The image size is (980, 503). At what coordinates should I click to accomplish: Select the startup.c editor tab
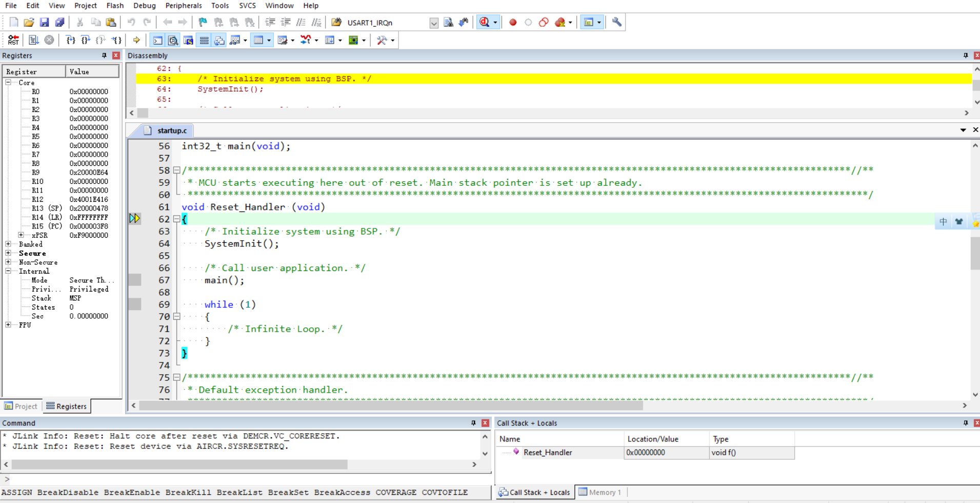tap(165, 130)
